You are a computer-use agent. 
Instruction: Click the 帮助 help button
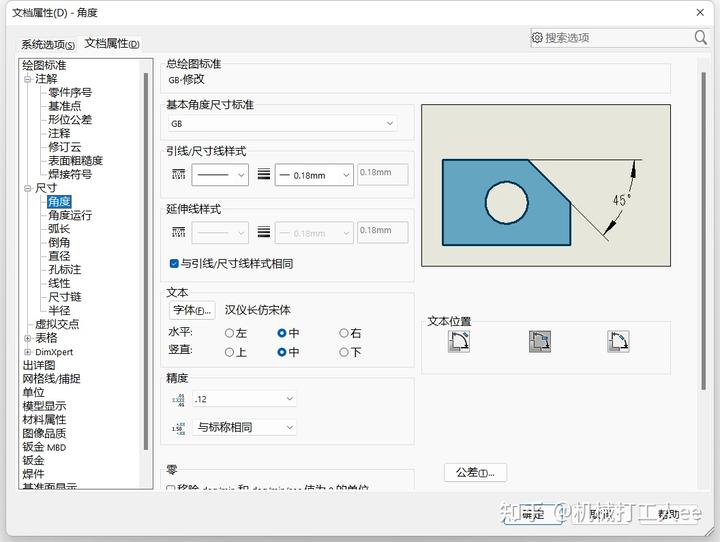coord(668,514)
